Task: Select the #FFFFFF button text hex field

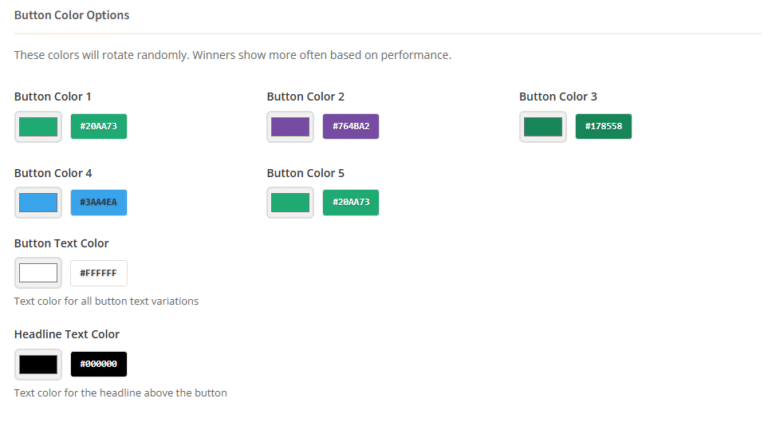Action: (x=99, y=273)
